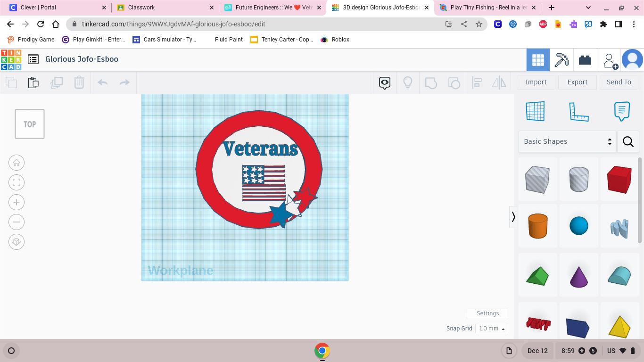Open the Blocks pickaxe mode
The width and height of the screenshot is (644, 362).
(561, 60)
